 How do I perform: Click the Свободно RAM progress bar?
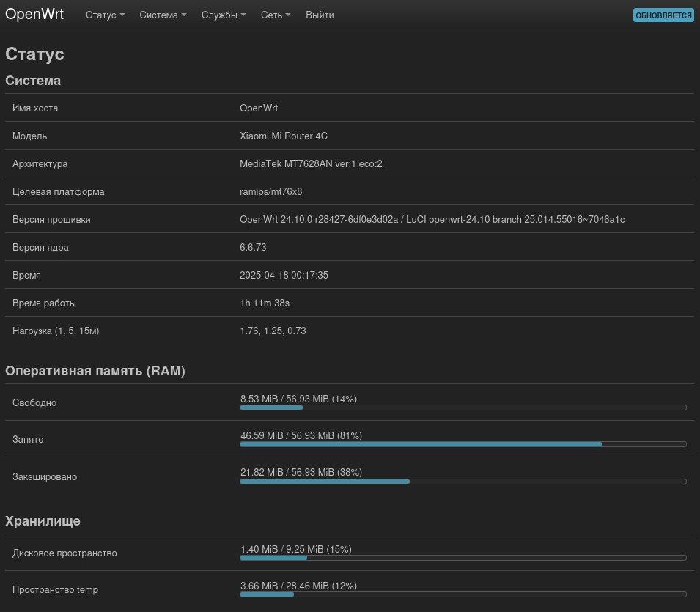pyautogui.click(x=463, y=407)
